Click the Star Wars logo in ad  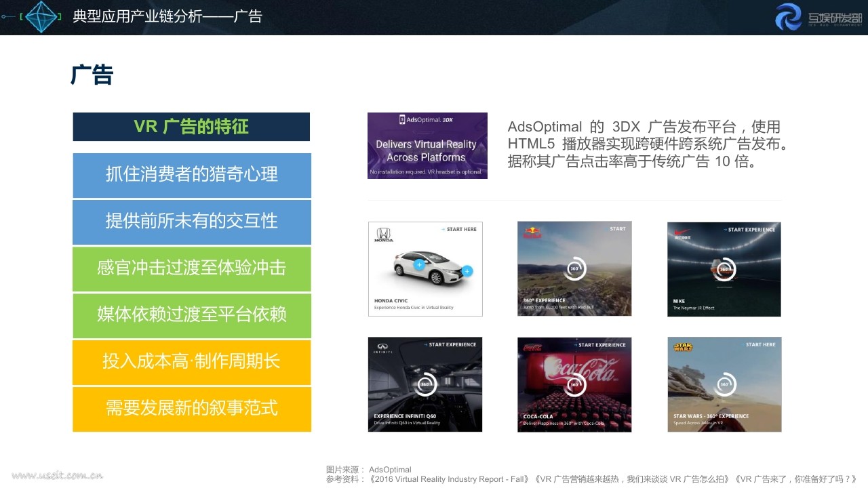click(682, 348)
